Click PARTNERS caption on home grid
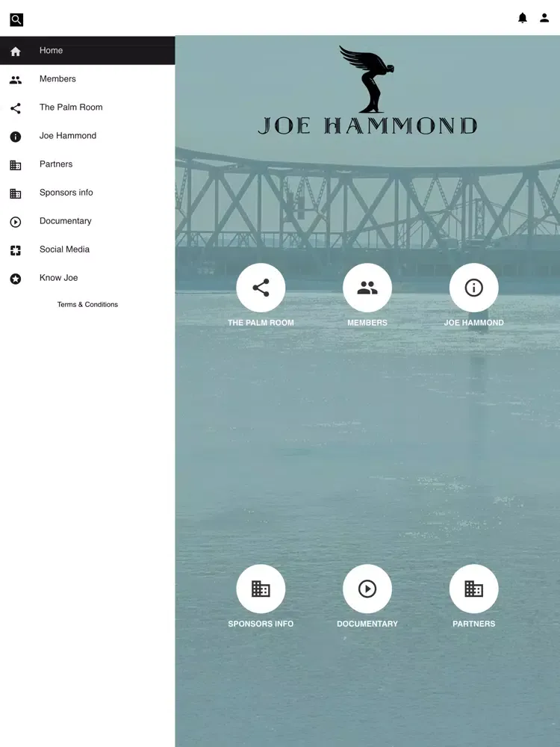Image resolution: width=560 pixels, height=747 pixels. 474,624
